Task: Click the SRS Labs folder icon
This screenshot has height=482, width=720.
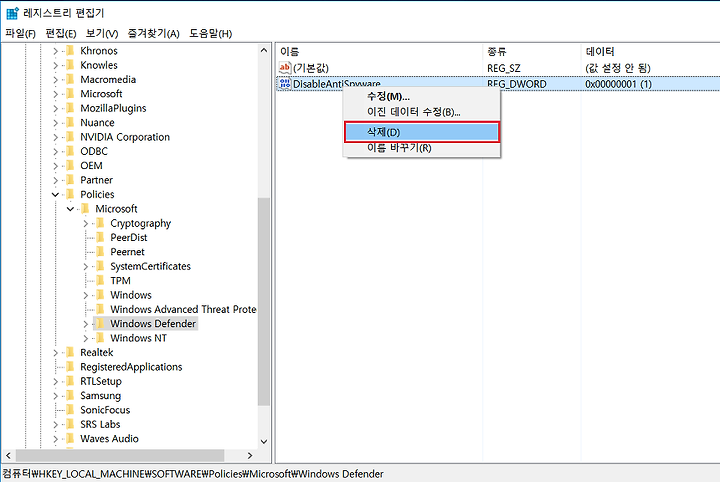Action: click(70, 424)
